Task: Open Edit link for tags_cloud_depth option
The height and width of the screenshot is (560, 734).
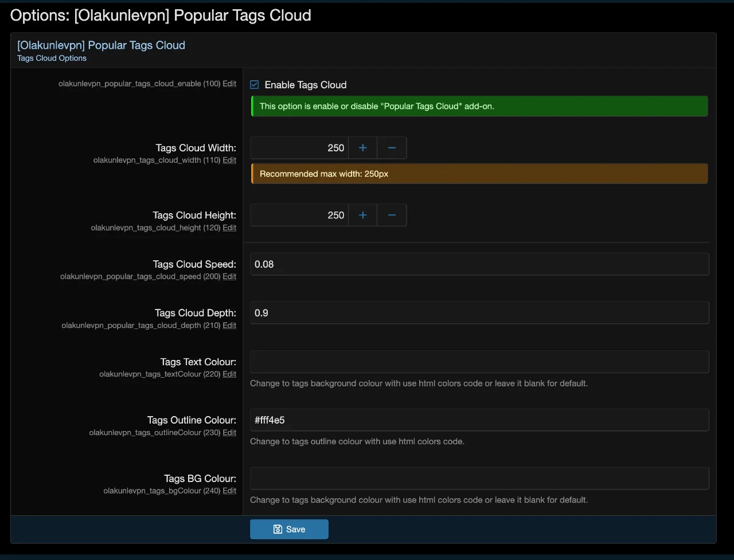Action: [229, 325]
